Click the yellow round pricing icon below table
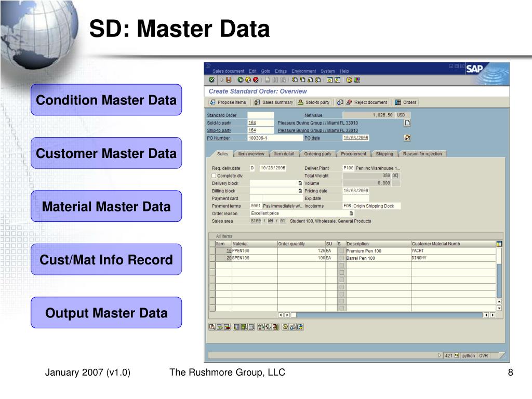 (285, 327)
